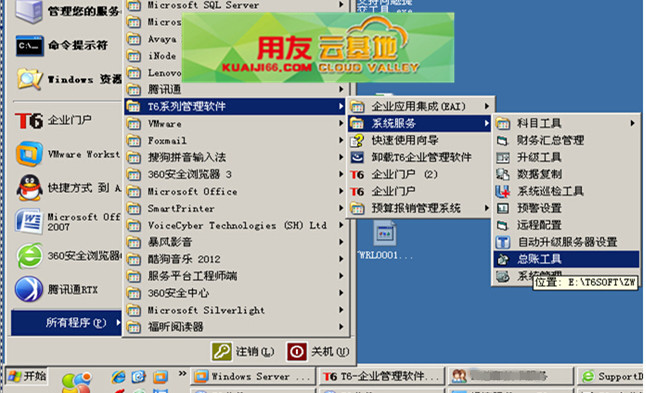
Task: Select 系统服务 in the T6 submenu
Action: pyautogui.click(x=420, y=123)
